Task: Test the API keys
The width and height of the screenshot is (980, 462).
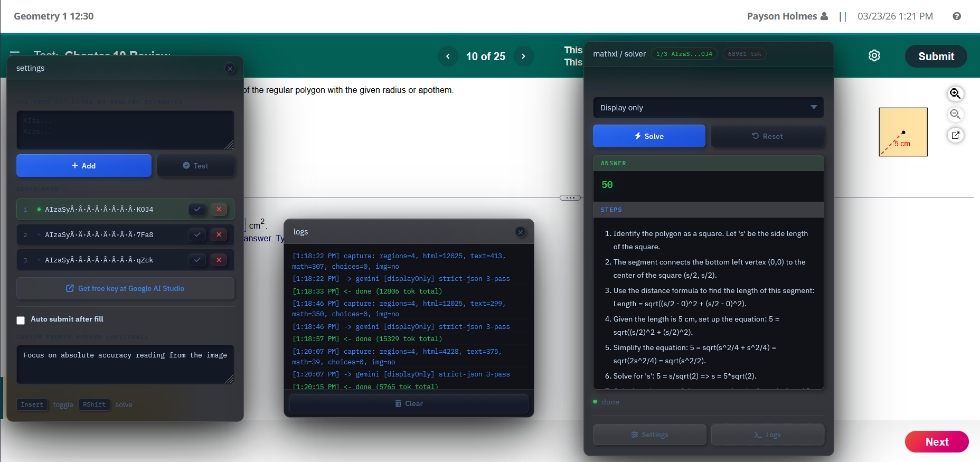Action: click(195, 166)
